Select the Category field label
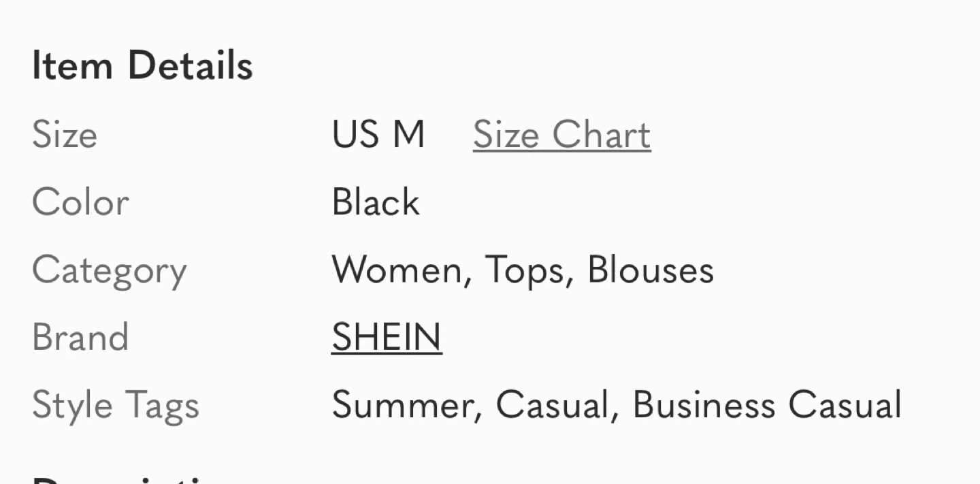Screen dimensions: 980x484 coord(109,272)
